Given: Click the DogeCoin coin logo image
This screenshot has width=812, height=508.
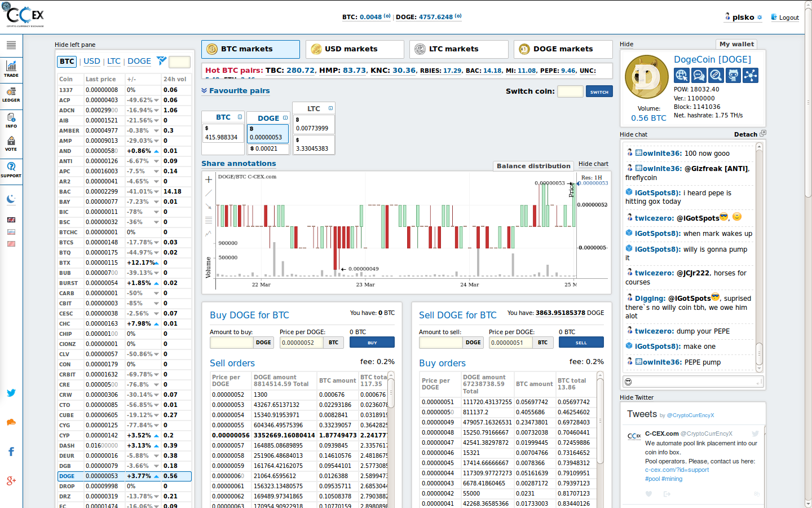Looking at the screenshot, I should (647, 77).
